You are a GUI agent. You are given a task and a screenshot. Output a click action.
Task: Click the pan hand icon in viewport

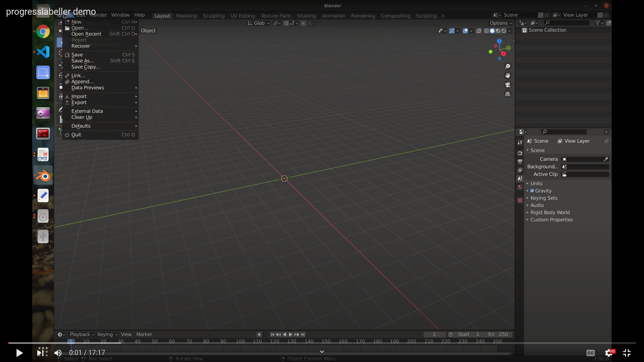[507, 75]
